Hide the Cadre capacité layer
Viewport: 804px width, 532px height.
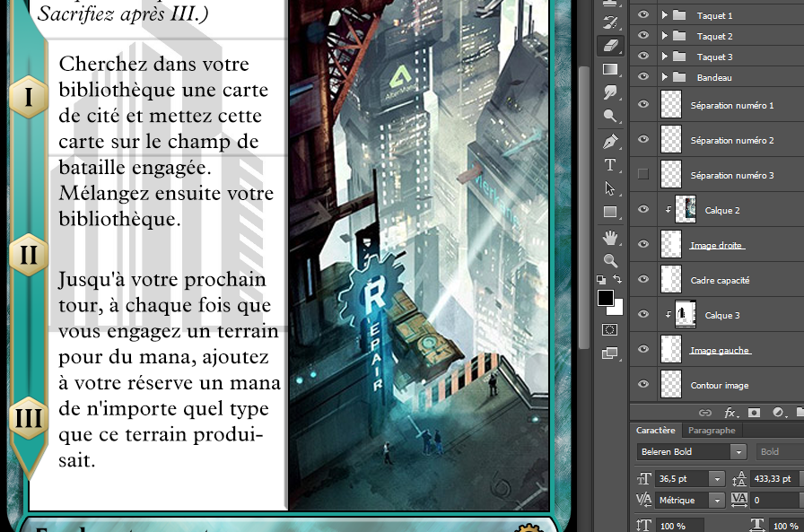[643, 279]
